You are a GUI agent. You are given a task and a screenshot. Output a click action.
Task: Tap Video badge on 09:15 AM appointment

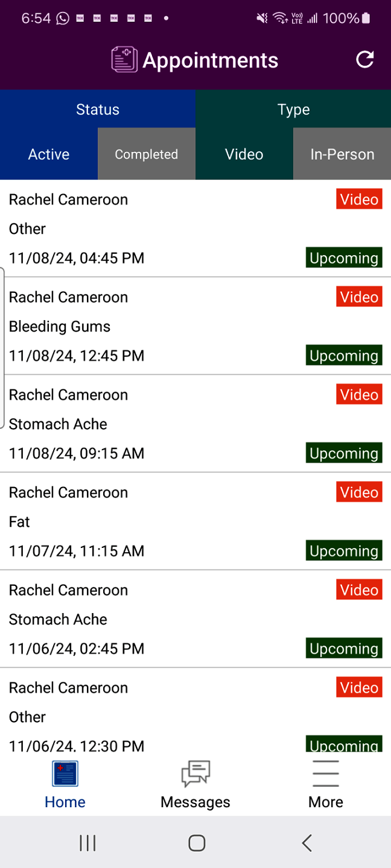359,395
